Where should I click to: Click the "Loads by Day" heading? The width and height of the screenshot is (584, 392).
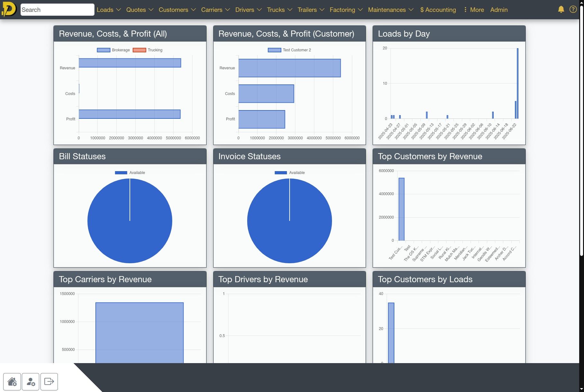[404, 34]
